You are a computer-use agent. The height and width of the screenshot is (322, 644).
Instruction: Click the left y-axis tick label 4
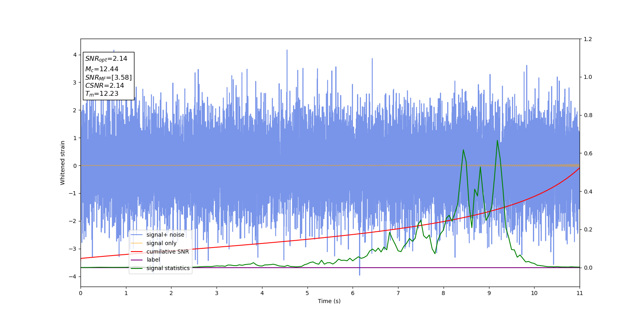click(x=75, y=55)
